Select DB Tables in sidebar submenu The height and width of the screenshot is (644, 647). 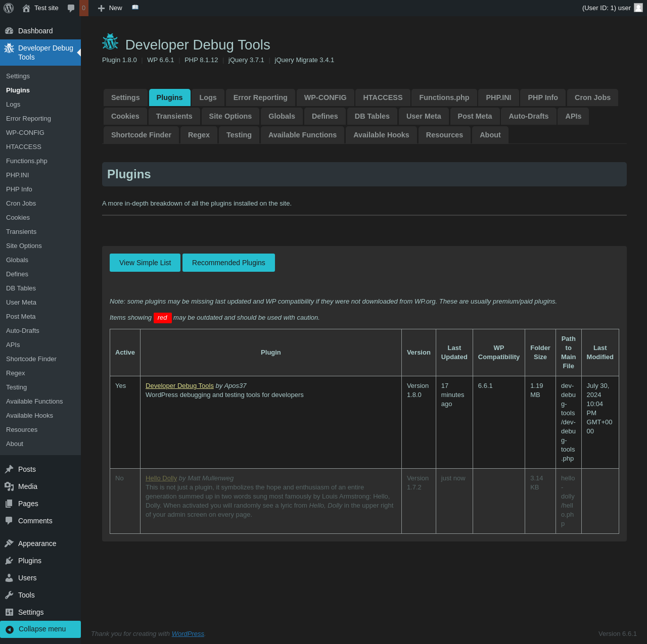21,288
